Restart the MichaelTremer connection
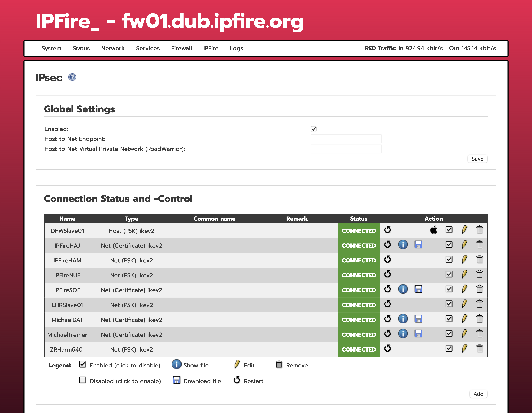Screen dimensions: 532x413 (x=387, y=333)
